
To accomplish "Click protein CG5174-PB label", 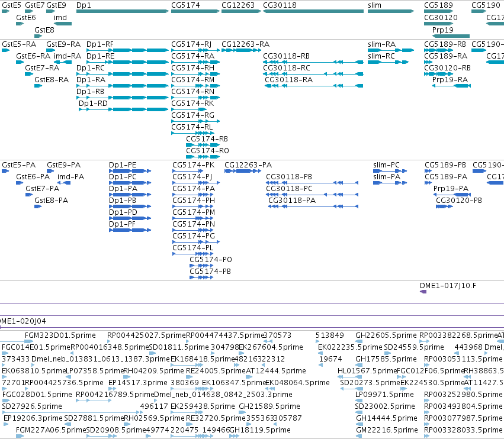I will point(210,272).
